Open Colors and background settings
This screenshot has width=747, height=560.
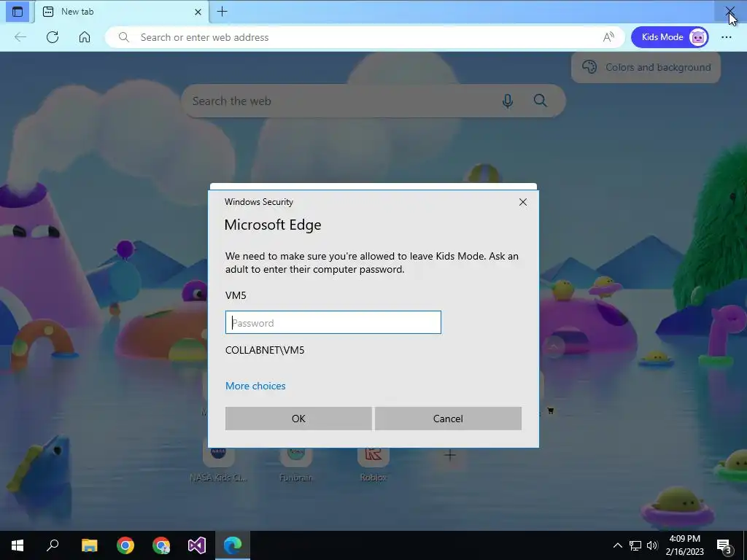646,67
